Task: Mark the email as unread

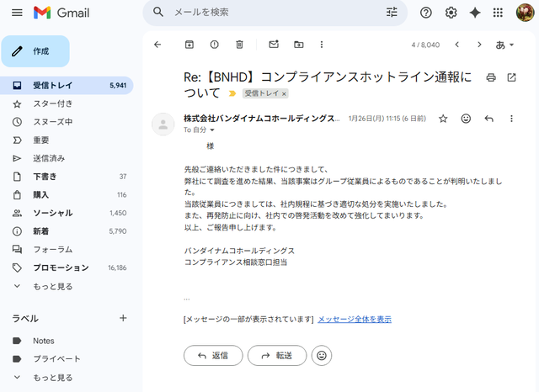Action: click(x=274, y=45)
